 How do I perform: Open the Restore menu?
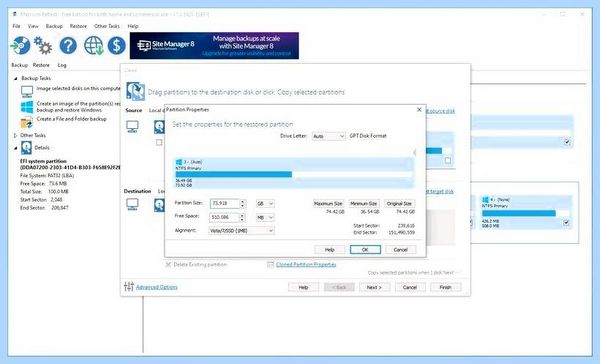pos(78,26)
